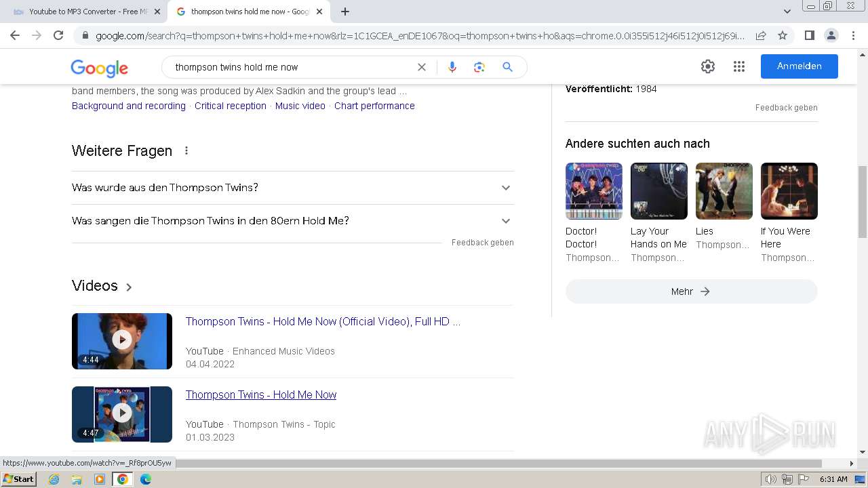Click the taskbar clock 6:31 AM
868x488 pixels.
coord(833,479)
